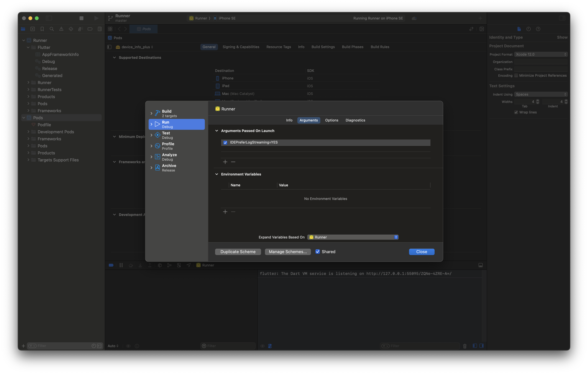Collapse Arguments Passed On Launch section

tap(217, 131)
